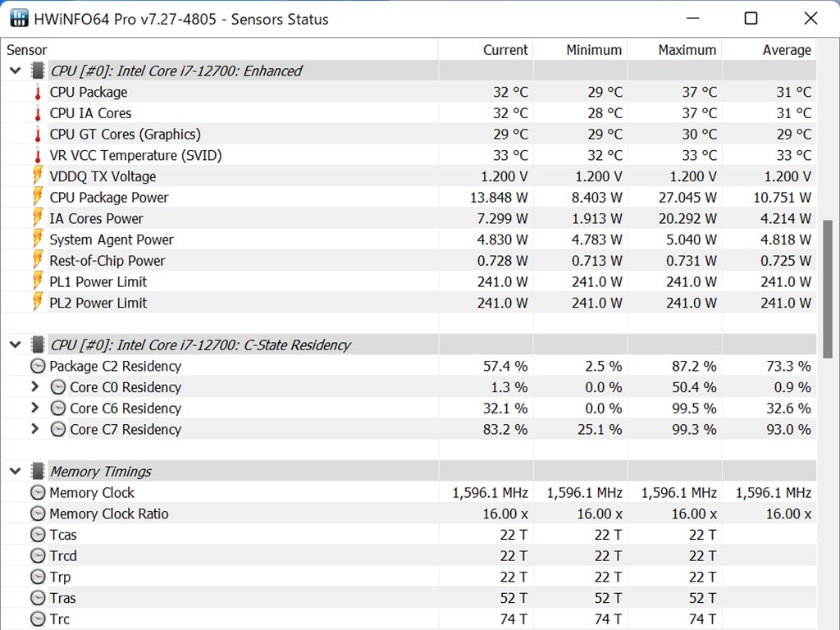Click the clock icon next to Memory Clock Ratio
Screen dimensions: 840x630
click(38, 514)
